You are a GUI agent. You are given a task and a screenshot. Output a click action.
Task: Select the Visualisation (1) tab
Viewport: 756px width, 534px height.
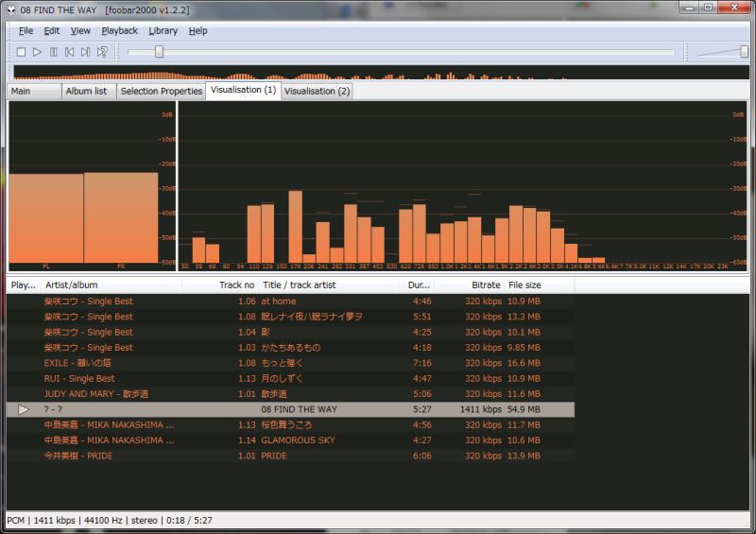click(x=243, y=90)
